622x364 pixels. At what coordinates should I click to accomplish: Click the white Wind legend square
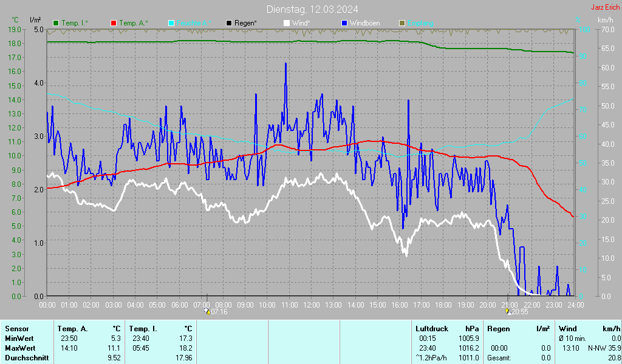click(x=287, y=23)
